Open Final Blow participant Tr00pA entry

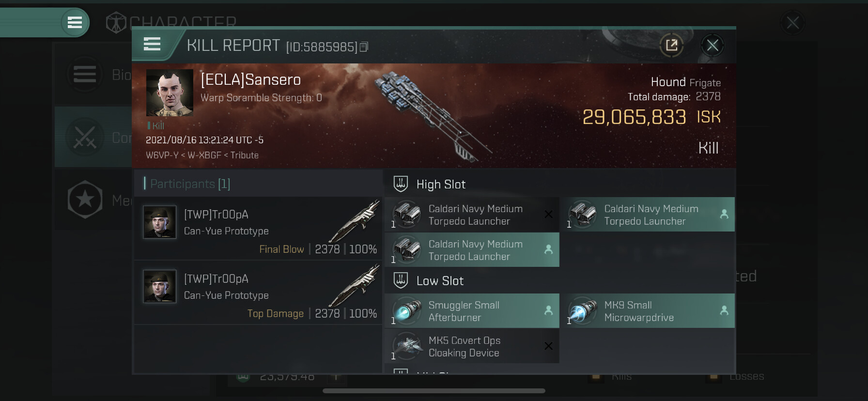[258, 229]
